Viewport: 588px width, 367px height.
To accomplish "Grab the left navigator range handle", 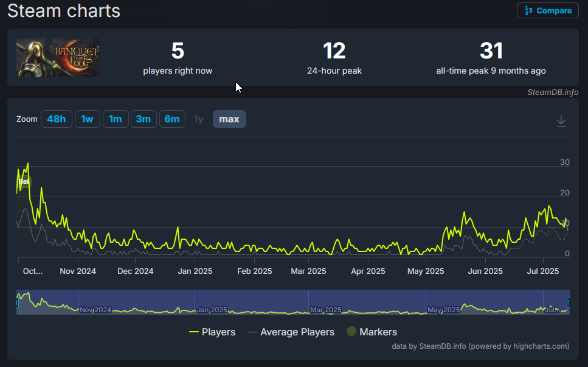I will (17, 302).
